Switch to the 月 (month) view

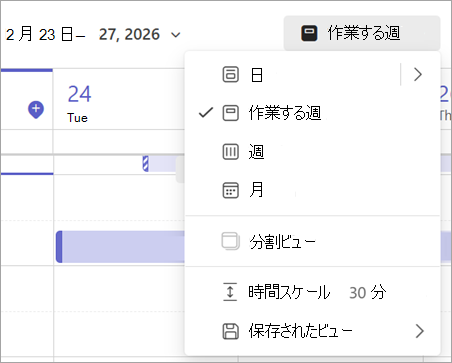(312, 190)
